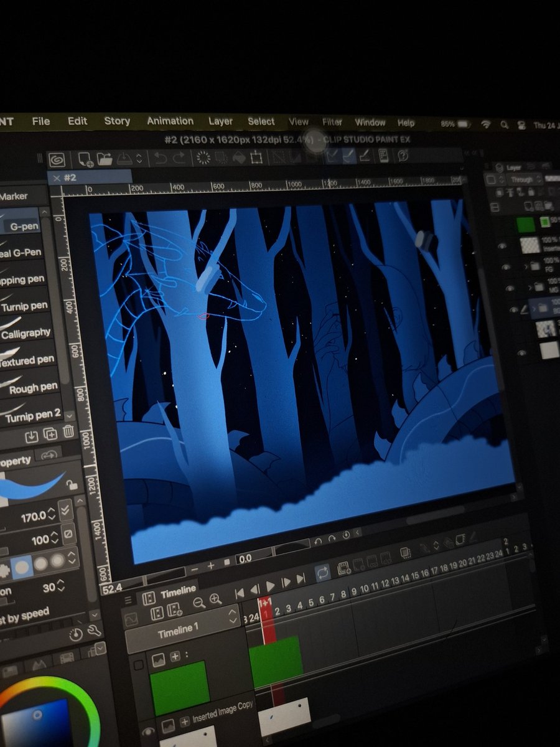The image size is (560, 747).
Task: Expand the FG layer folder arrow
Action: (x=527, y=267)
